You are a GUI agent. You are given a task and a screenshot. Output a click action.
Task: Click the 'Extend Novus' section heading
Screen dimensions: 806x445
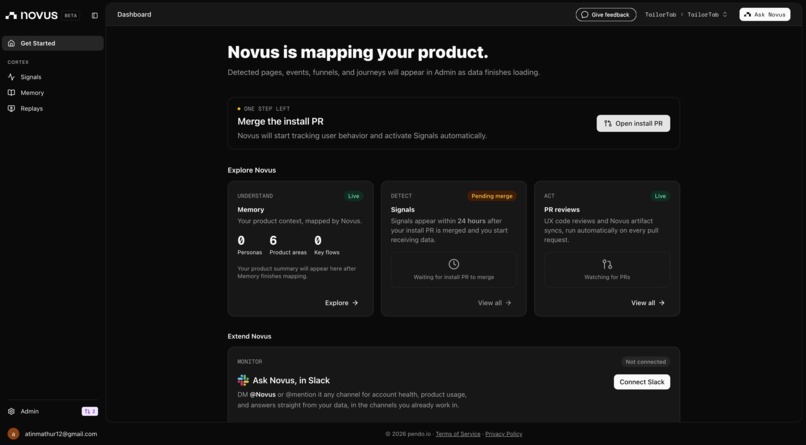click(249, 336)
